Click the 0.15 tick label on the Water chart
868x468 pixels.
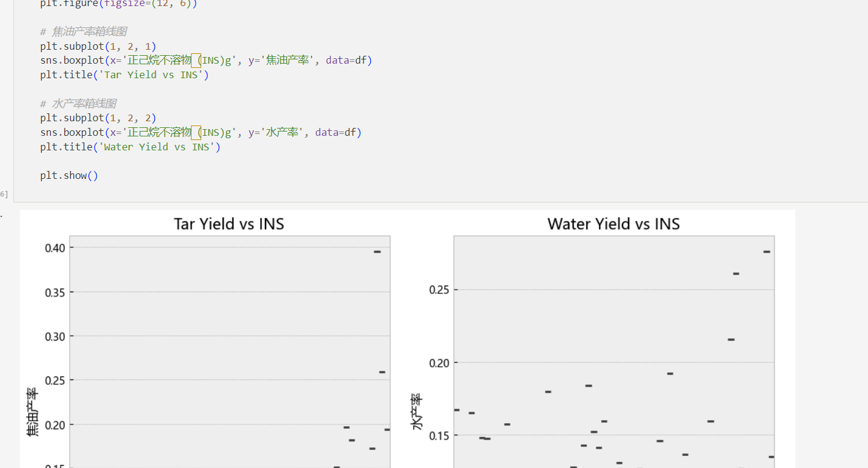pyautogui.click(x=439, y=436)
